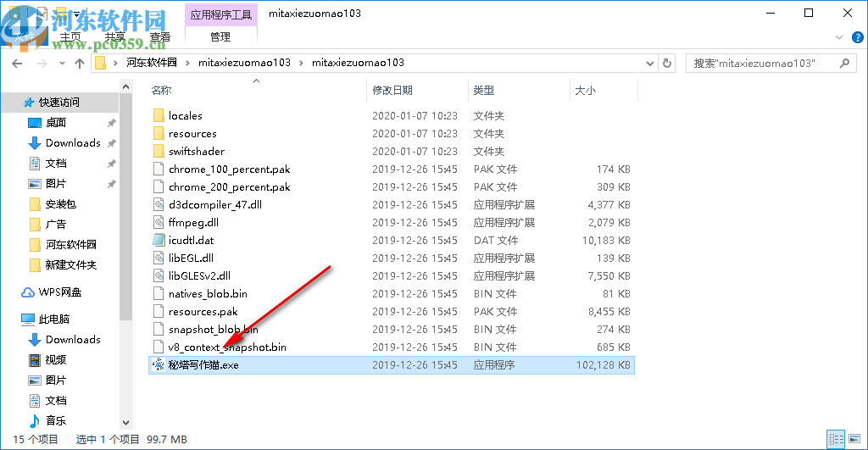Image resolution: width=868 pixels, height=450 pixels.
Task: Open 新建文件夹 in the sidebar
Action: [x=71, y=264]
